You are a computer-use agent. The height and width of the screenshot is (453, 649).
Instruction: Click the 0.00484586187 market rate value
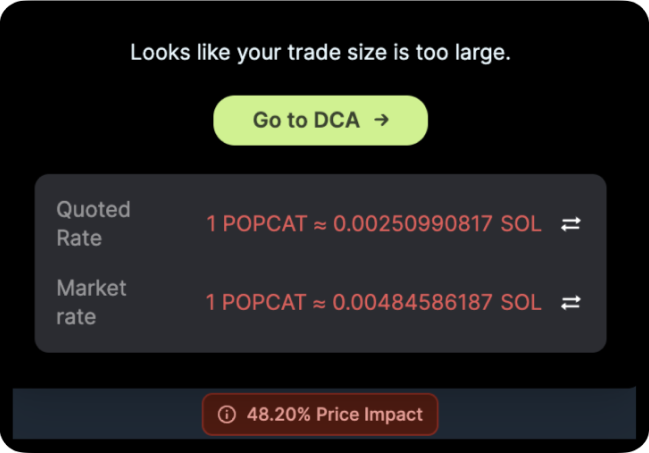point(413,302)
